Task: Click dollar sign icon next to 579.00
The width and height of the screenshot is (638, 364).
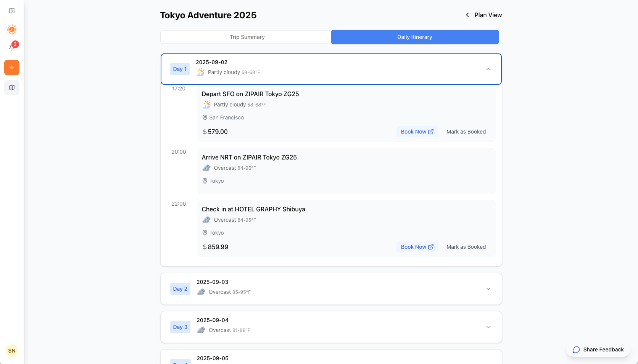Action: tap(205, 132)
